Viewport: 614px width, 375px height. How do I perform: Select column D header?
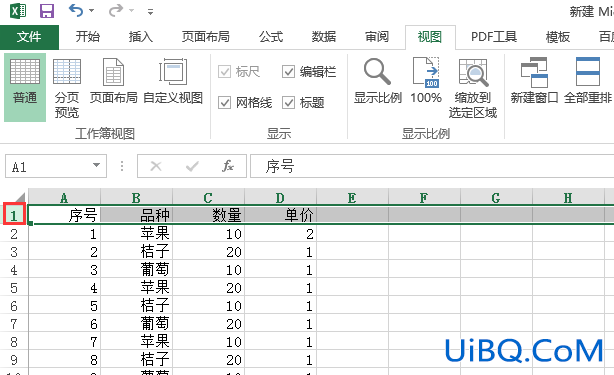pos(280,198)
